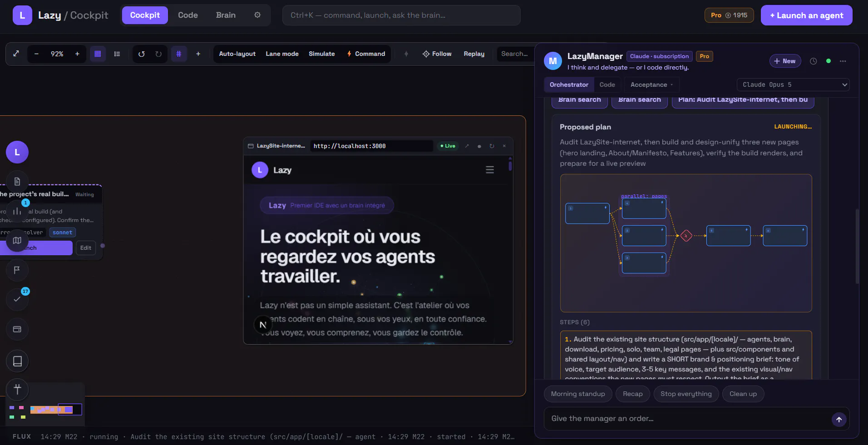Click the purple L avatar in the sidebar
The height and width of the screenshot is (445, 868).
point(17,152)
